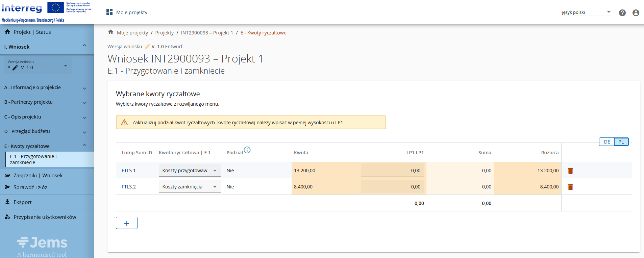
Task: Click LP1 amount field for FTLS.1
Action: pos(392,171)
